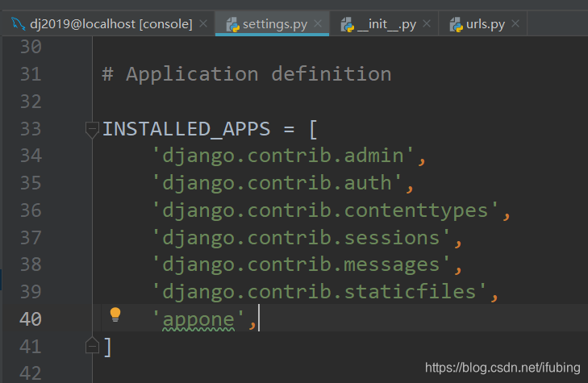Click line number 37 in the gutter

pyautogui.click(x=31, y=238)
